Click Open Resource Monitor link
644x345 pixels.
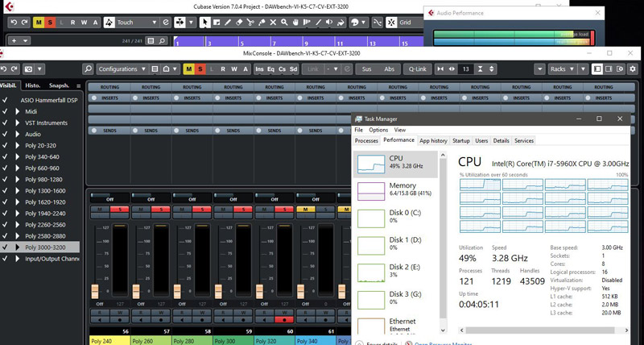[443, 343]
